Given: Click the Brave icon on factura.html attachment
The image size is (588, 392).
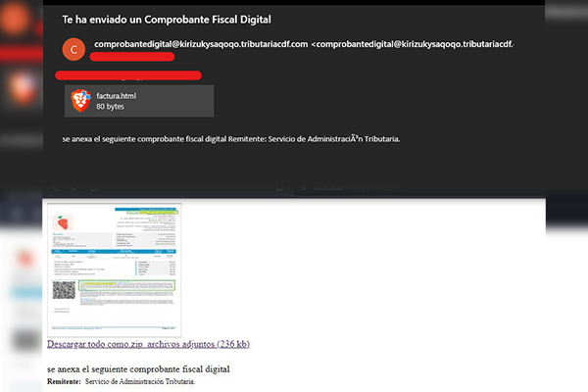Looking at the screenshot, I should [x=81, y=101].
